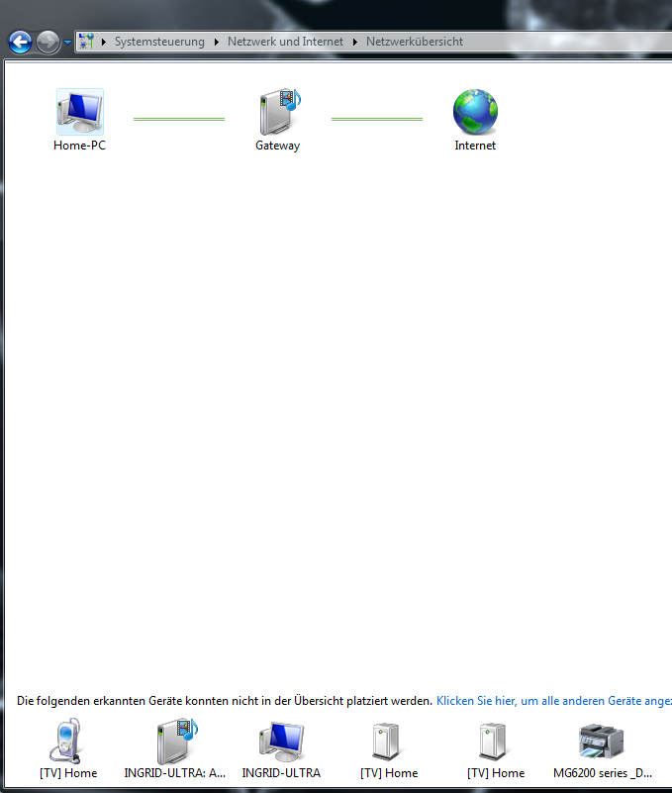Navigate to Netzwerk und Internet breadcrumb

(x=285, y=42)
